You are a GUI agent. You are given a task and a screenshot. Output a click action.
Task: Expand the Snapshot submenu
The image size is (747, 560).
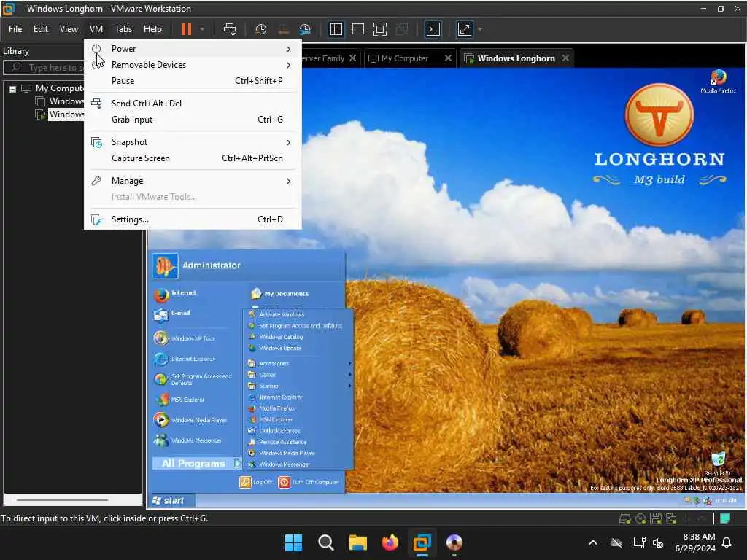coord(193,142)
